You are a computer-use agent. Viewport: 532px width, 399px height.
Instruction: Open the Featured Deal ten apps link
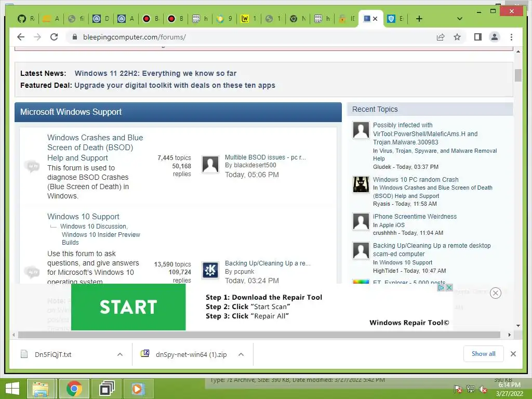pos(175,85)
